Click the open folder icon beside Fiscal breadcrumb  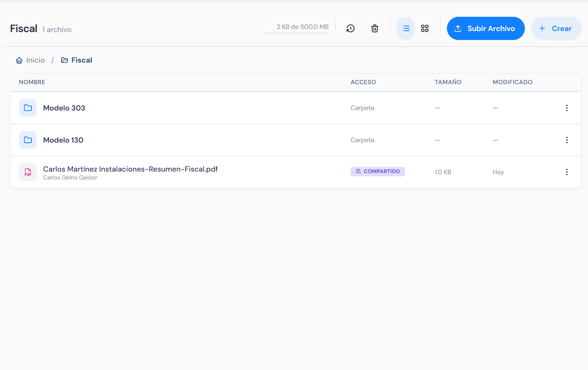click(64, 60)
